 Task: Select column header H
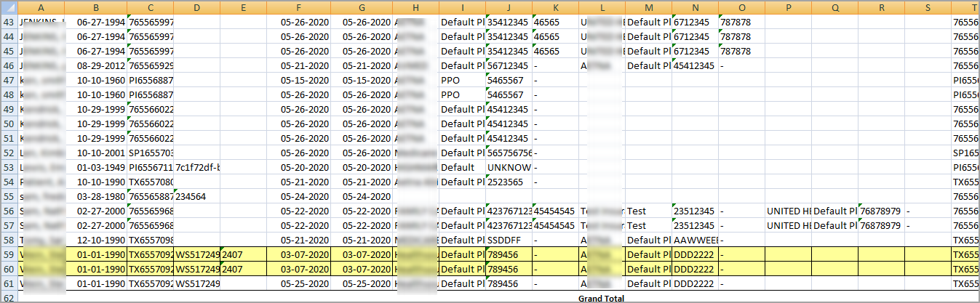click(415, 8)
